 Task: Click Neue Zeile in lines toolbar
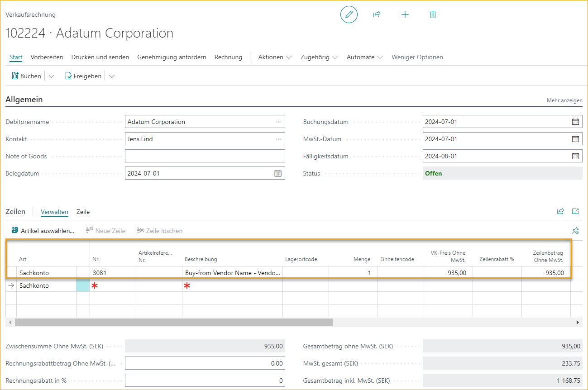[x=105, y=231]
